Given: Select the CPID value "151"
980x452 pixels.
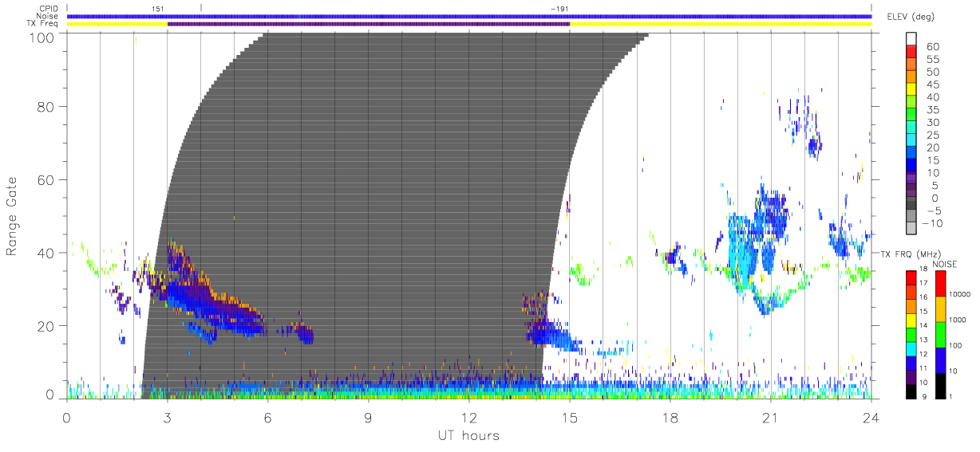Looking at the screenshot, I should pyautogui.click(x=157, y=9).
